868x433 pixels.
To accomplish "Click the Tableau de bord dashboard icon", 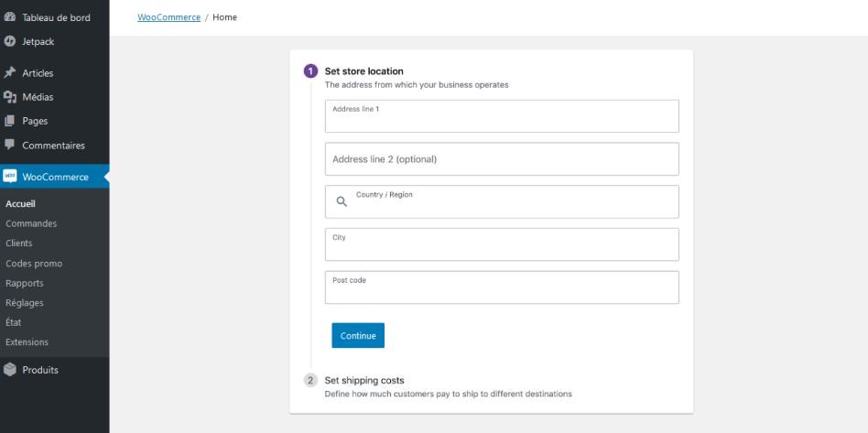I will pyautogui.click(x=10, y=17).
